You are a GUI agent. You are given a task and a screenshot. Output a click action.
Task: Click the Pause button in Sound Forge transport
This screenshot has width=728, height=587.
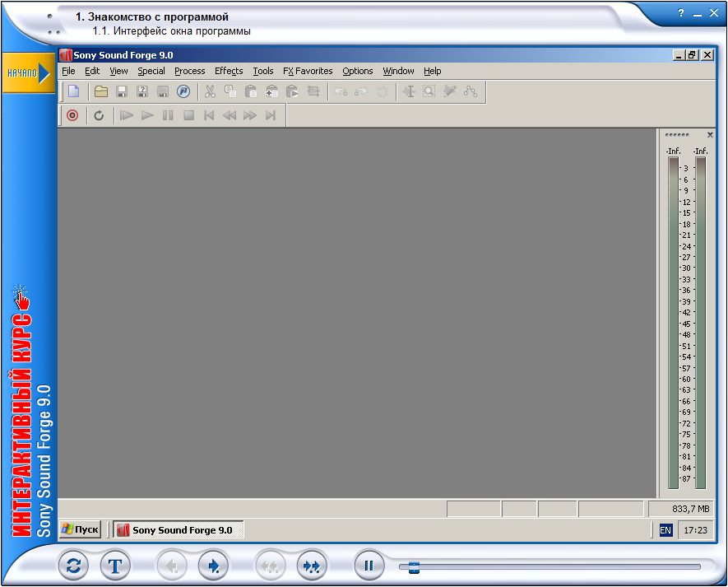[x=168, y=115]
